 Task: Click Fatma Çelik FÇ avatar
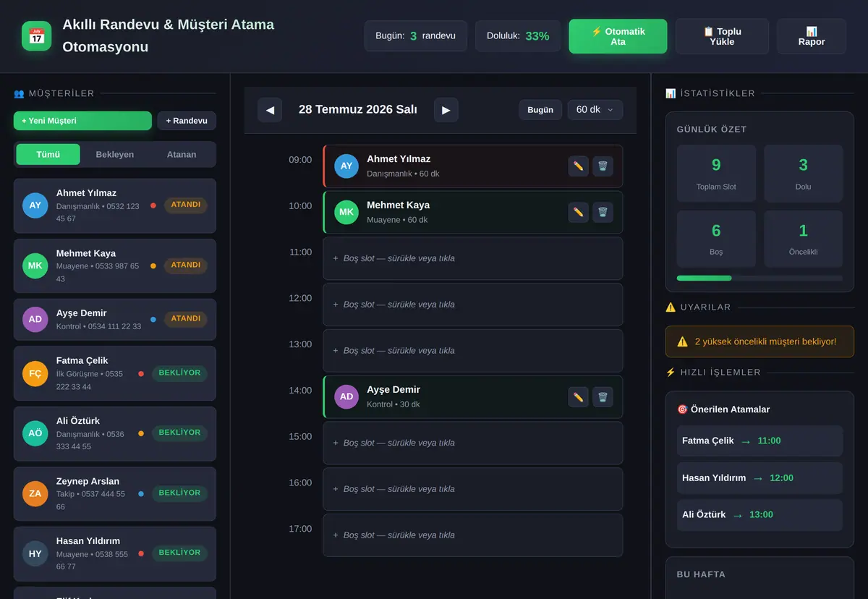pyautogui.click(x=35, y=373)
